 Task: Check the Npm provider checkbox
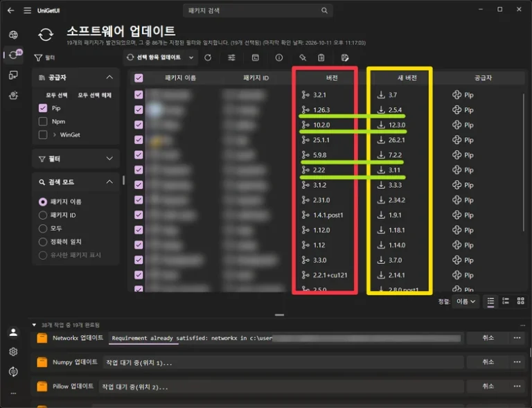tap(43, 121)
